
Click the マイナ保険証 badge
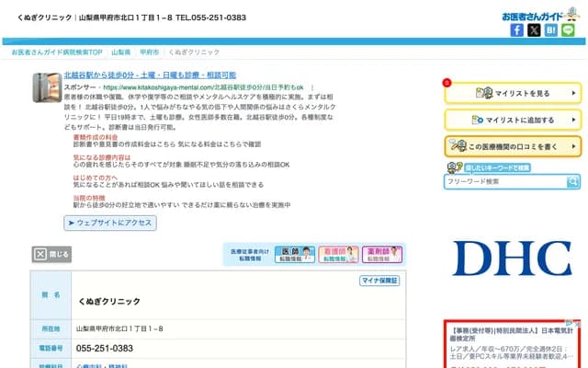click(x=379, y=281)
